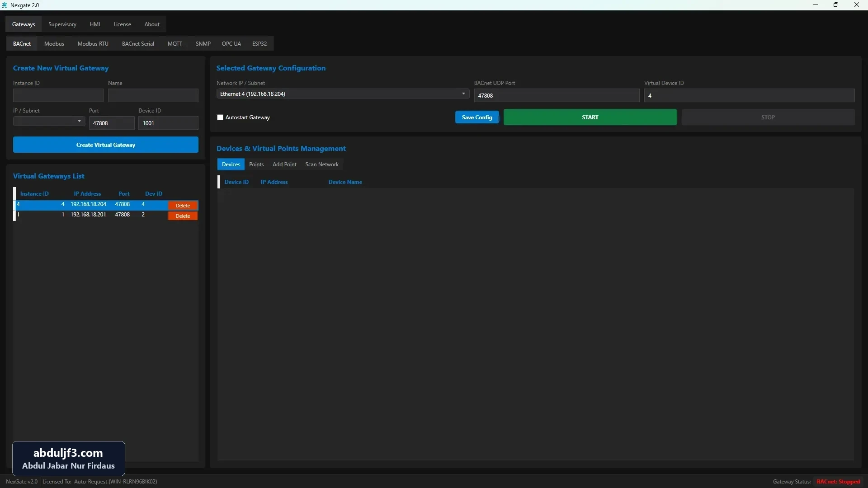The height and width of the screenshot is (488, 868).
Task: Expand the IP / Subnet combo box
Action: [49, 122]
